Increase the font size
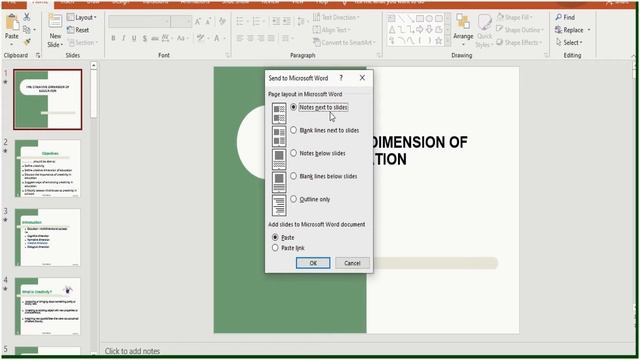The width and height of the screenshot is (640, 360). point(198,21)
